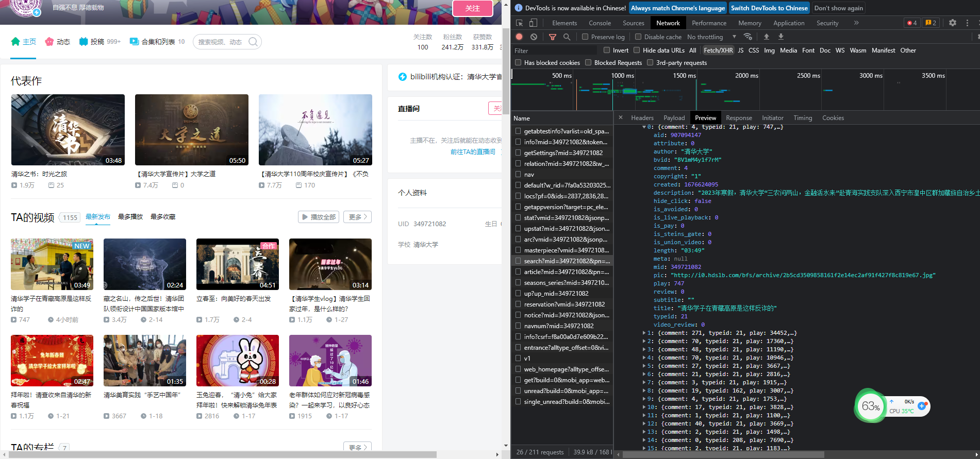Open 更多 next to 播放全部
Viewport: 980px width, 459px height.
(357, 217)
